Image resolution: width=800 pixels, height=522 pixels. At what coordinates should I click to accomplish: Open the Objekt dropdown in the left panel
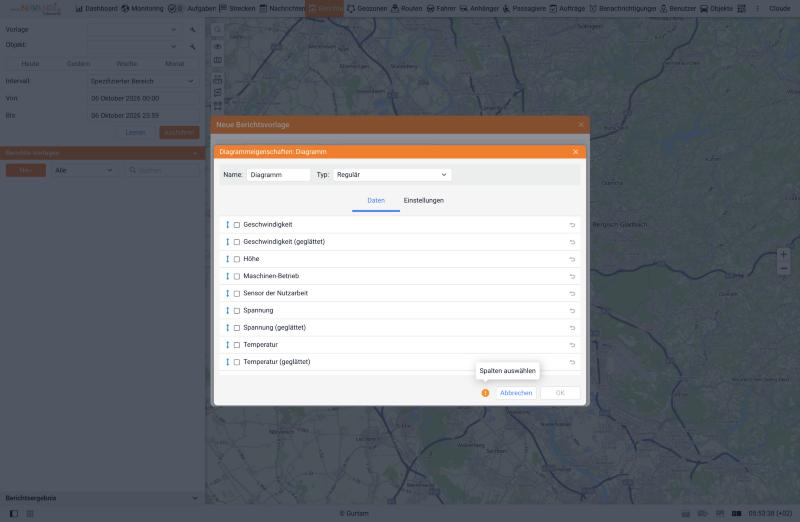click(x=133, y=46)
